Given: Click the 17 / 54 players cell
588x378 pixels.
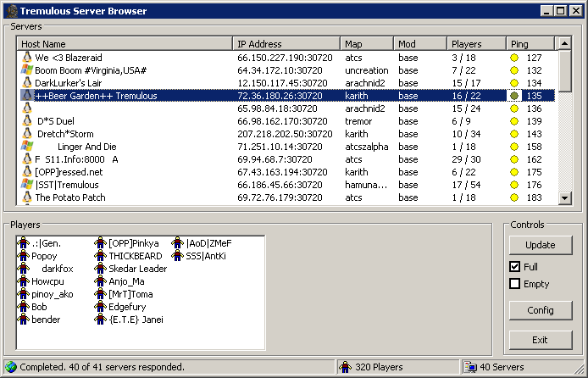Looking at the screenshot, I should [466, 185].
